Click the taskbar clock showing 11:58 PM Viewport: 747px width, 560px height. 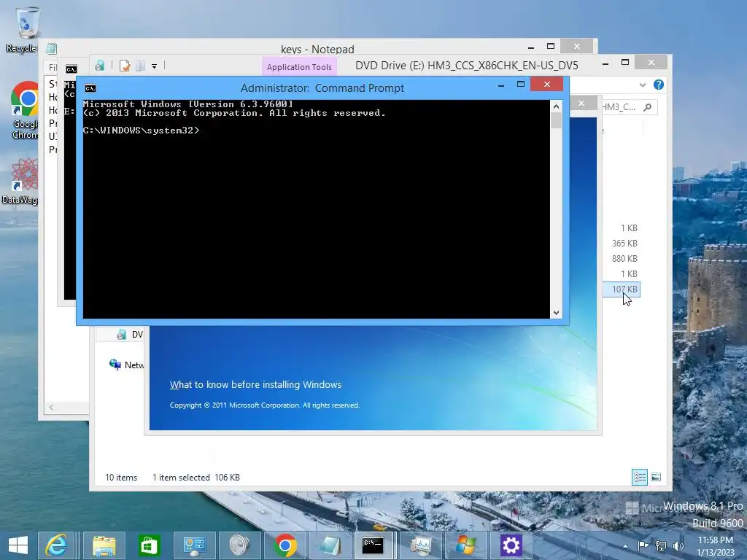tap(716, 546)
